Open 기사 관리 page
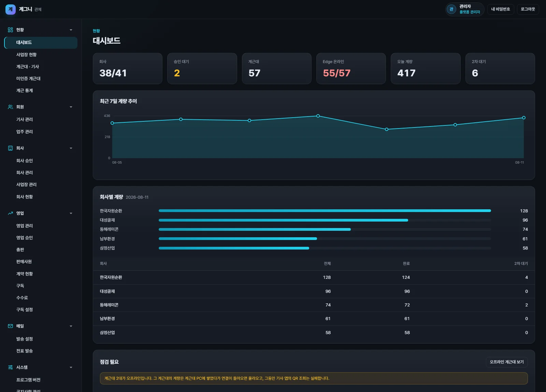Image resolution: width=546 pixels, height=392 pixels. pos(41,119)
